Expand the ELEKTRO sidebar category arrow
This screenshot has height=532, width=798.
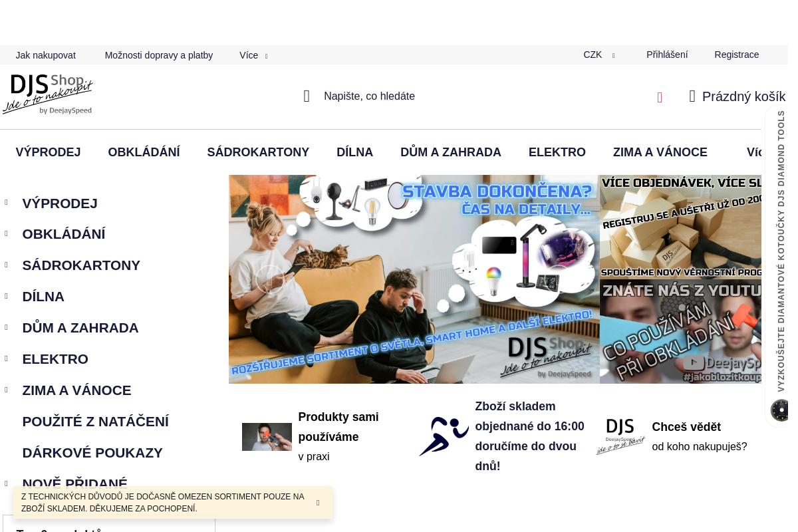[6, 359]
